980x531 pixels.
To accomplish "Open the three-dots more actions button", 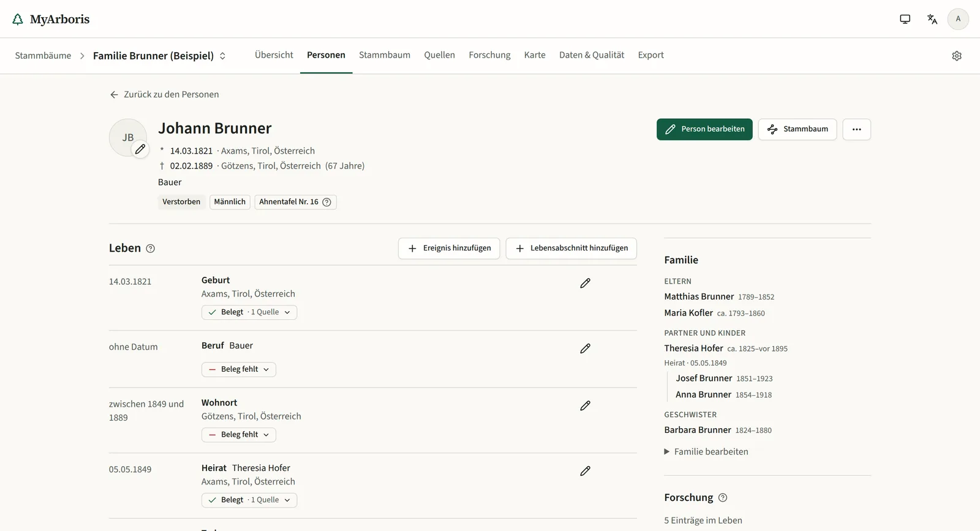I will click(856, 129).
